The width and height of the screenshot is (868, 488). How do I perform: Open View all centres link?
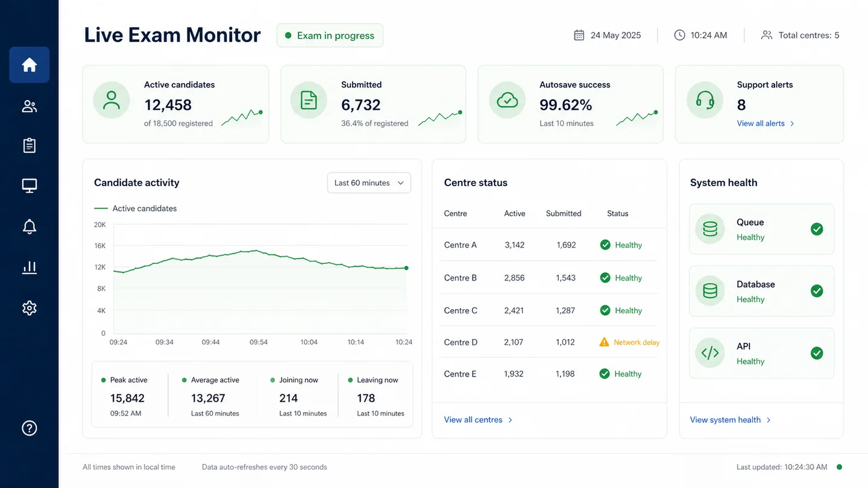click(473, 420)
